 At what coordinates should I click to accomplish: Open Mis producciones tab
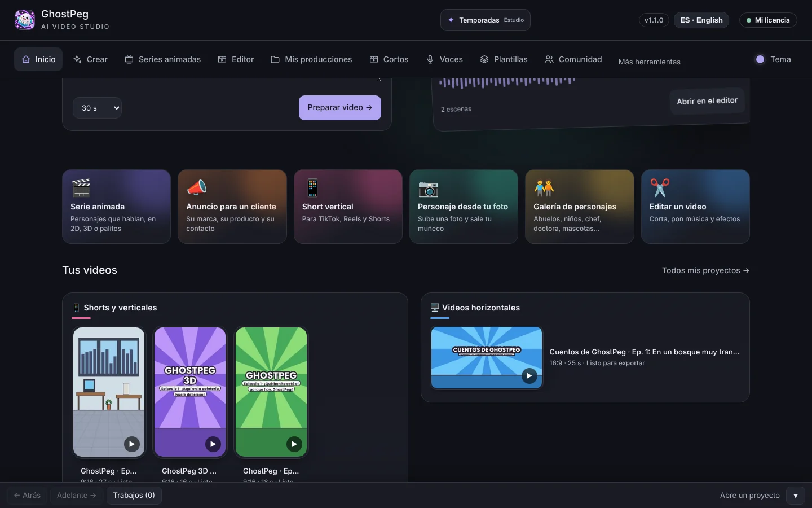311,59
